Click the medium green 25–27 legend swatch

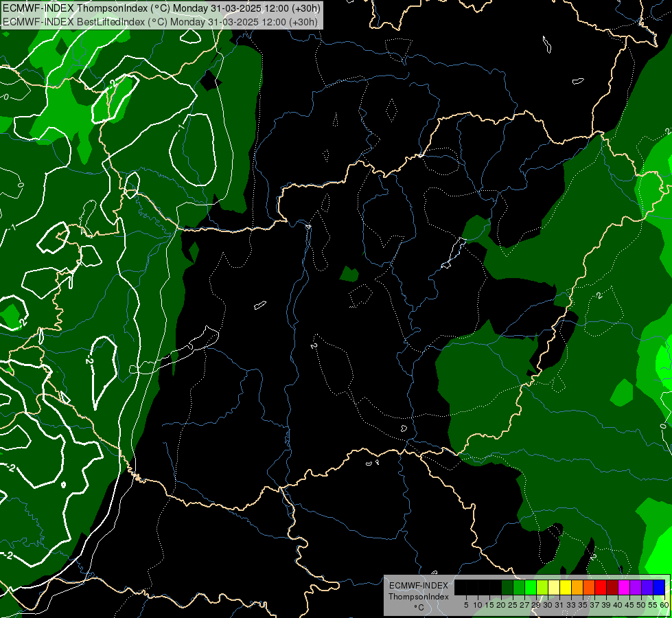click(519, 588)
